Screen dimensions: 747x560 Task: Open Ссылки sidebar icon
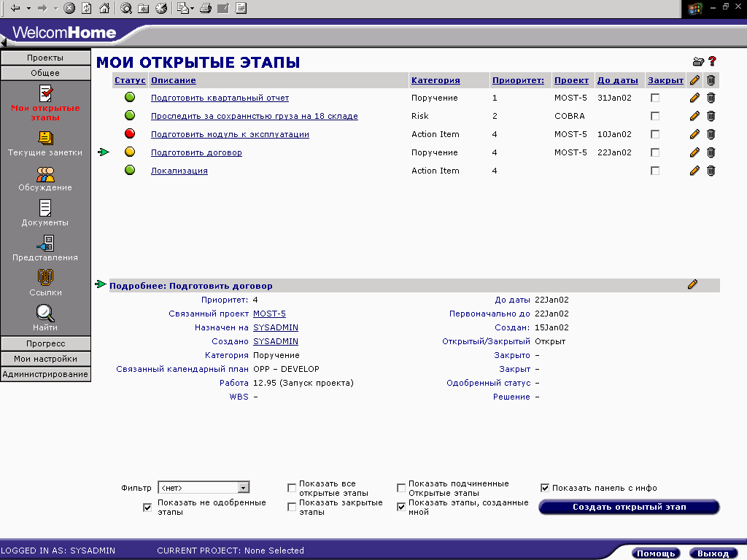coord(45,278)
